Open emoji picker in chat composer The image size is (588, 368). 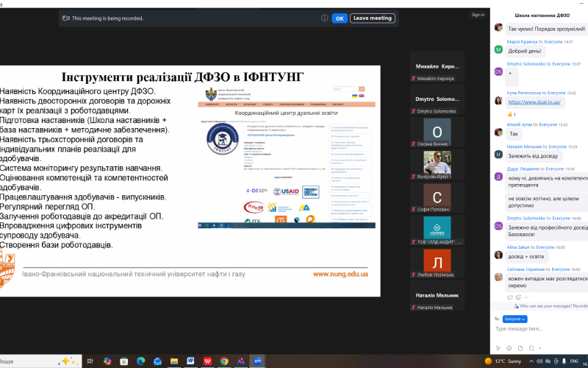pos(509,348)
